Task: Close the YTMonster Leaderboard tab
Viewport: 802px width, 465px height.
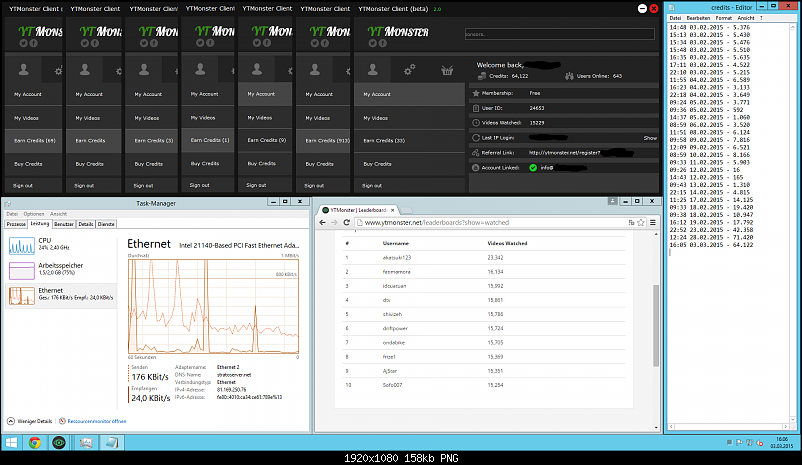Action: (x=393, y=210)
